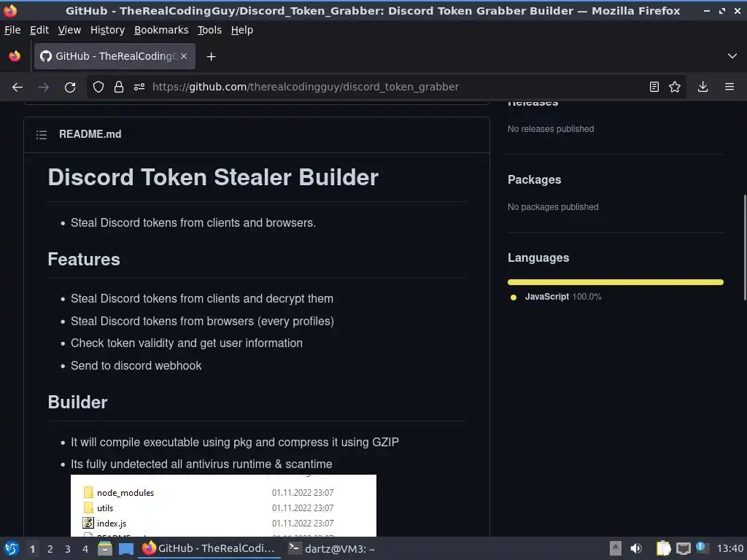
Task: Click 'Send to discord webhook' bullet
Action: (136, 366)
